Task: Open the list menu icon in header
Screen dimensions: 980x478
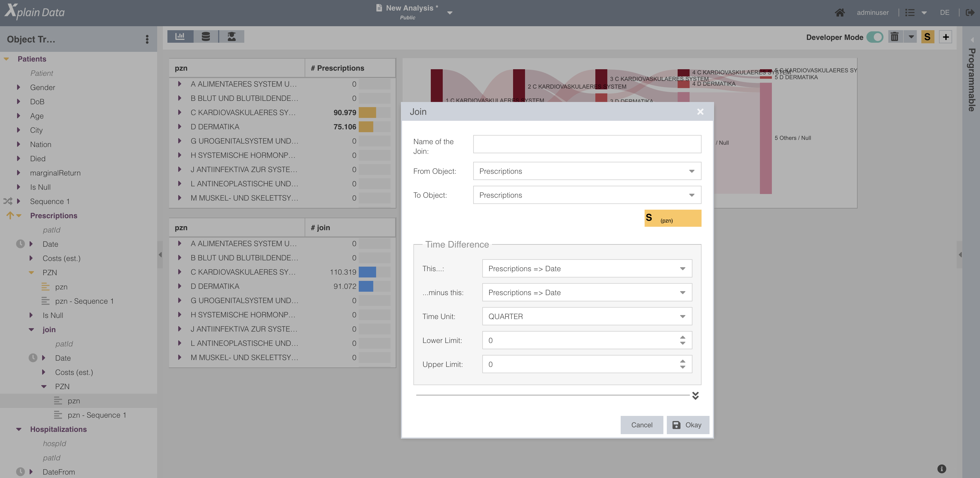Action: [910, 13]
